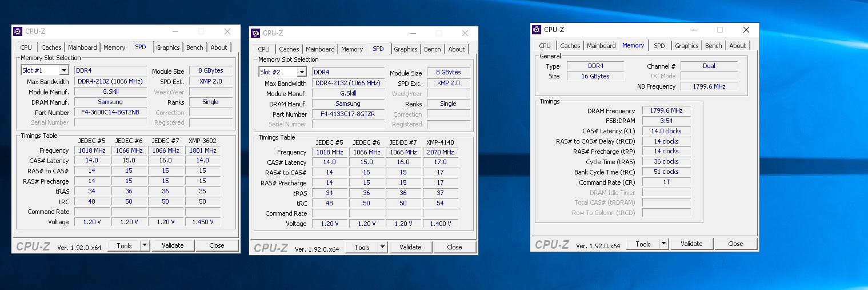
Task: Switch to the CPU tab in the middle window
Action: click(264, 49)
